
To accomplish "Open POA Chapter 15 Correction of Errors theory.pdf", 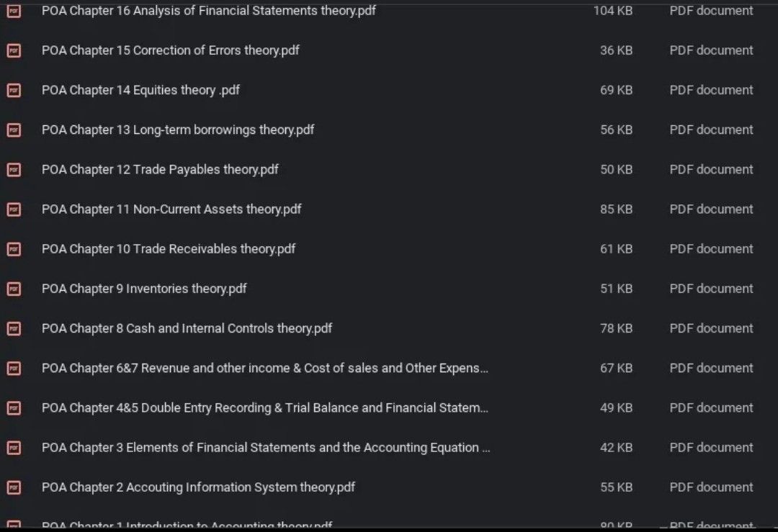I will [x=170, y=50].
